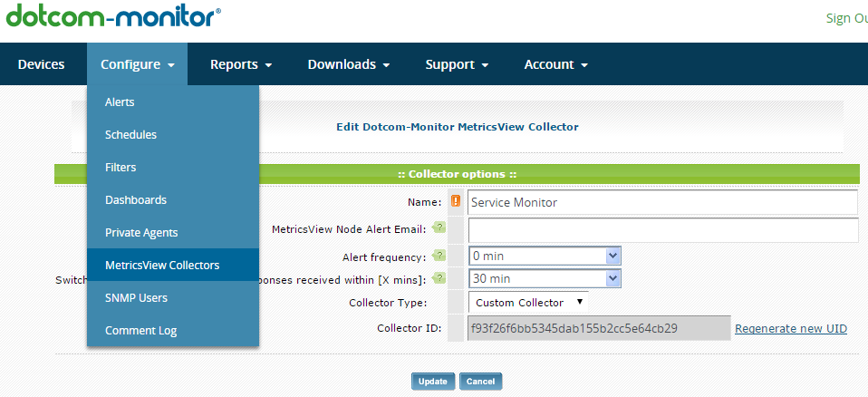
Task: Click the Update button
Action: [x=433, y=382]
